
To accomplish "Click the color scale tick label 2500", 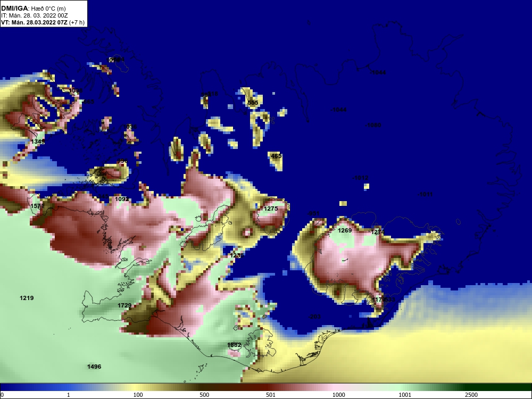I will pos(471,395).
